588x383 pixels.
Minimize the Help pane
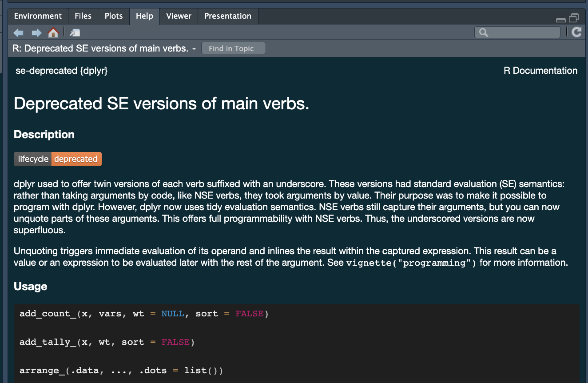pyautogui.click(x=561, y=20)
